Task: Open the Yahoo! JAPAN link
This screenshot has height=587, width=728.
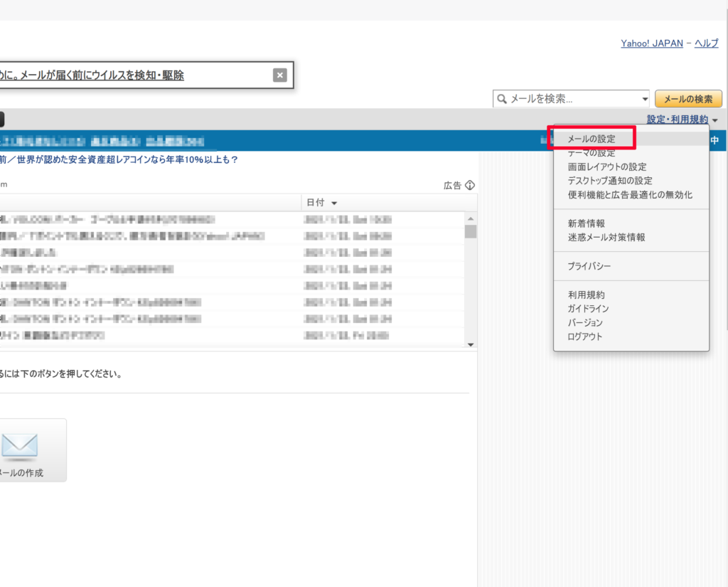Action: 651,43
